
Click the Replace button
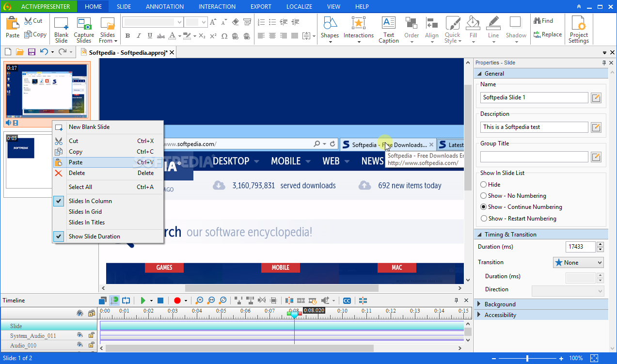point(548,34)
